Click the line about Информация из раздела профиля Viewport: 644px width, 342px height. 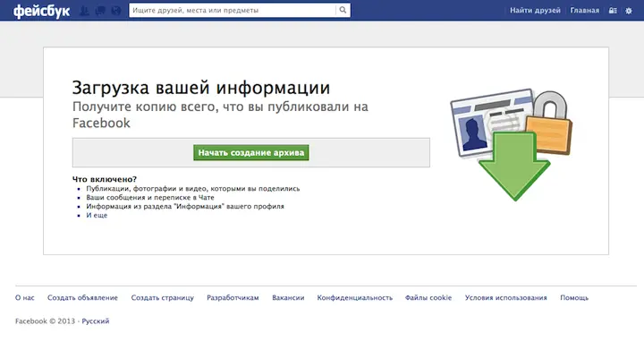(x=185, y=206)
